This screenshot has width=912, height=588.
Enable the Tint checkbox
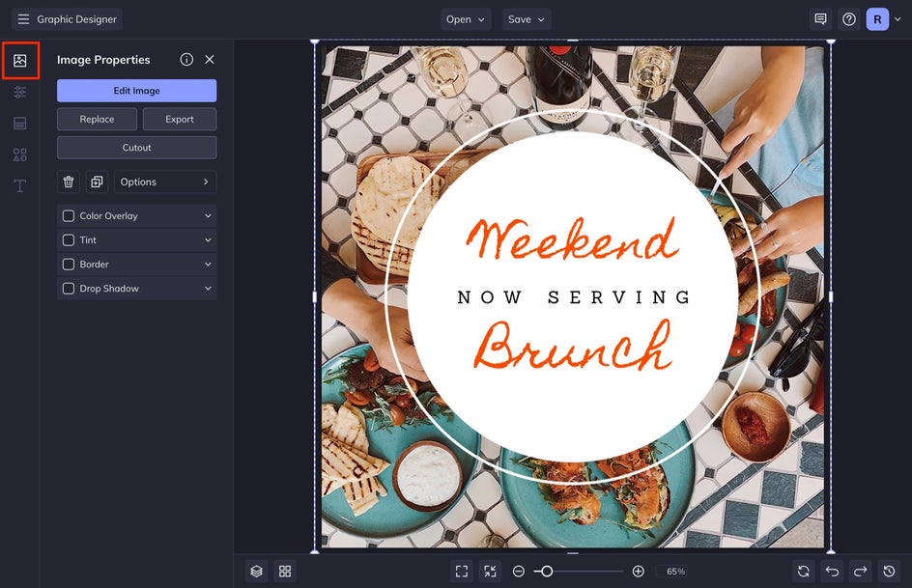click(69, 240)
